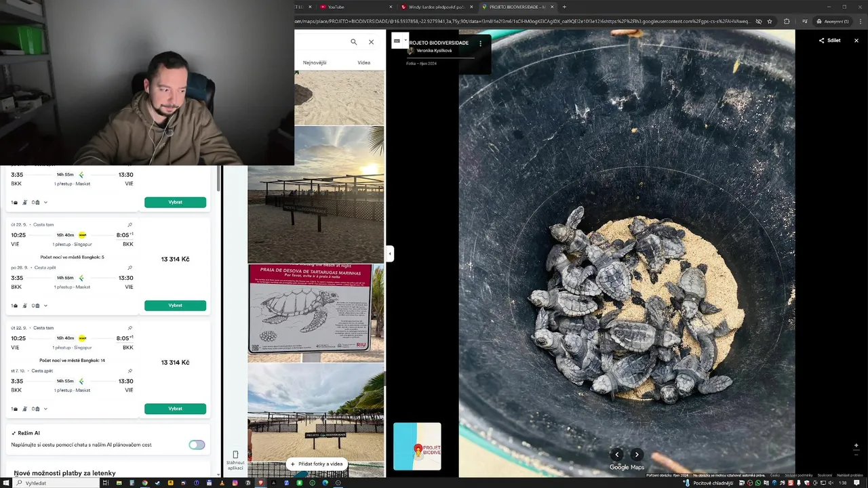Image resolution: width=868 pixels, height=488 pixels.
Task: Open Steam from the taskbar
Action: 157,483
